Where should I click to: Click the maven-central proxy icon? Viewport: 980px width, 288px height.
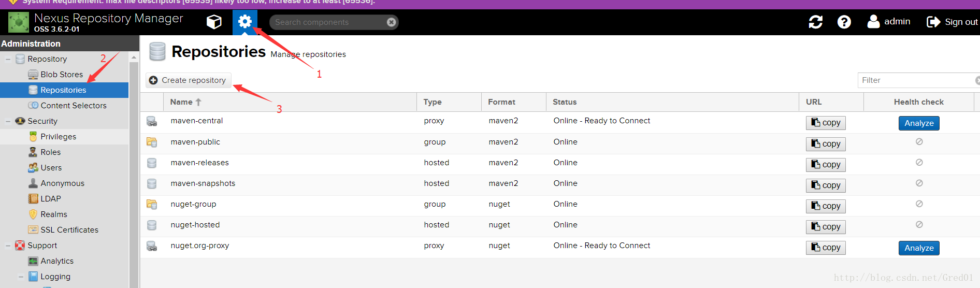[152, 121]
